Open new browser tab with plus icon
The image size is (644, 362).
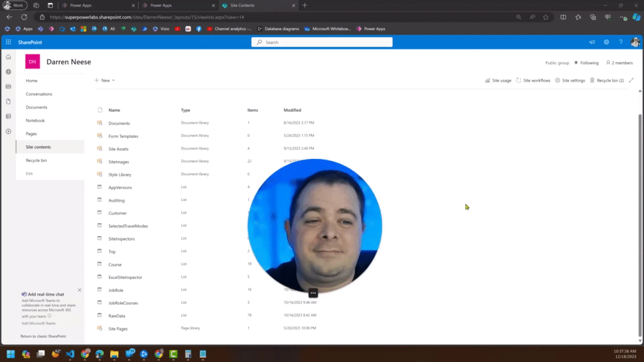click(x=305, y=5)
